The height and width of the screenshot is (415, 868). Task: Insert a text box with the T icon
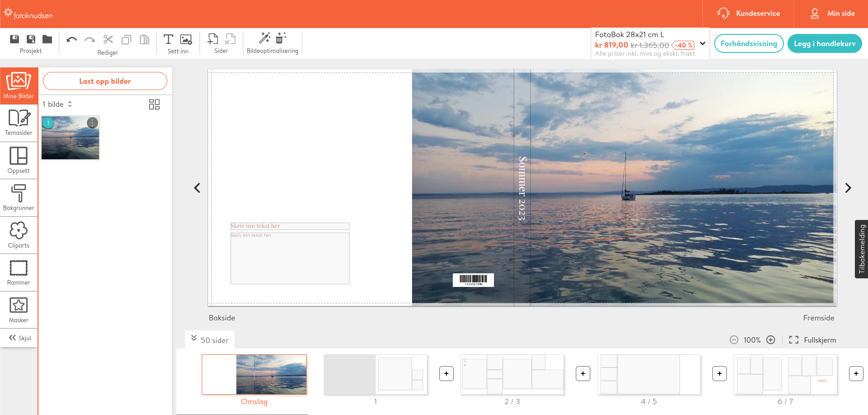point(168,39)
